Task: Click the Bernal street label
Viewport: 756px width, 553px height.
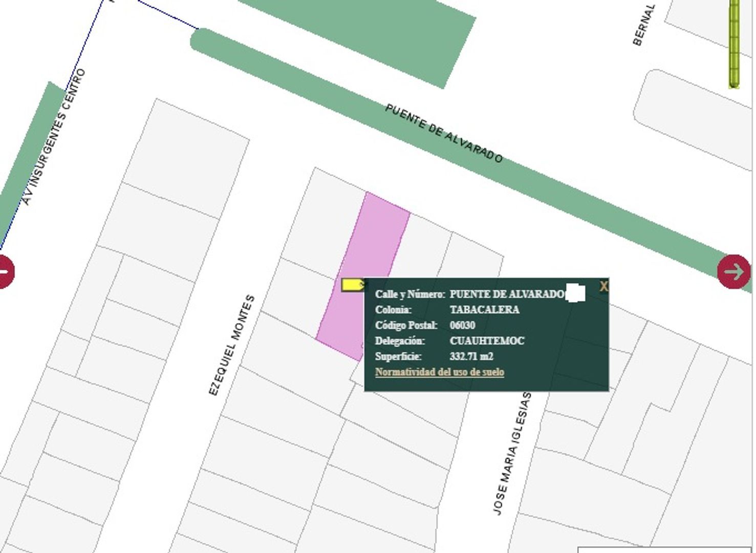Action: [644, 25]
